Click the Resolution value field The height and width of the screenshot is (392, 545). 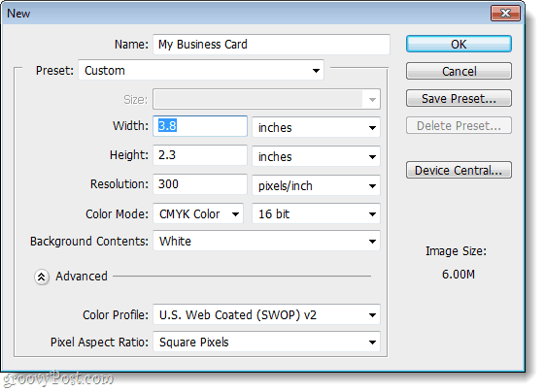tap(200, 184)
